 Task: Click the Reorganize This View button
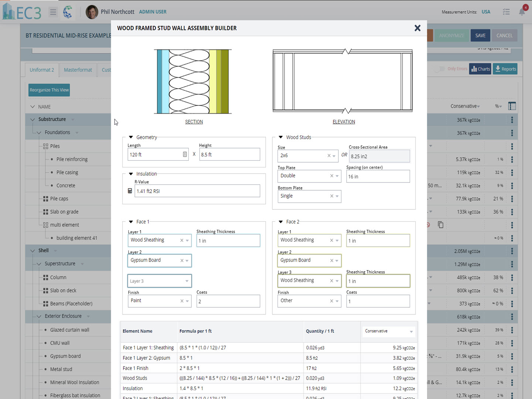(x=49, y=90)
